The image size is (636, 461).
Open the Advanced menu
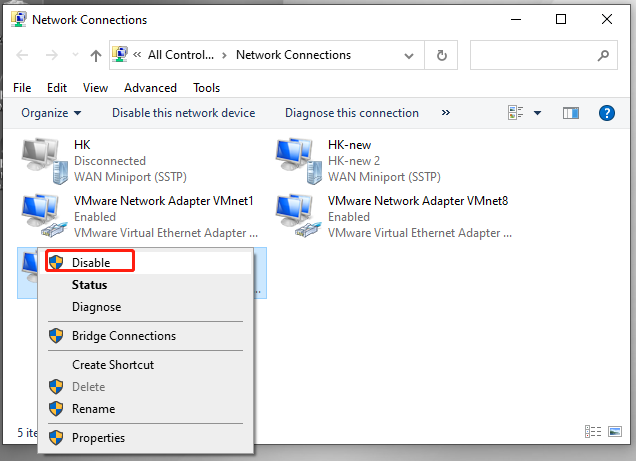pos(150,88)
